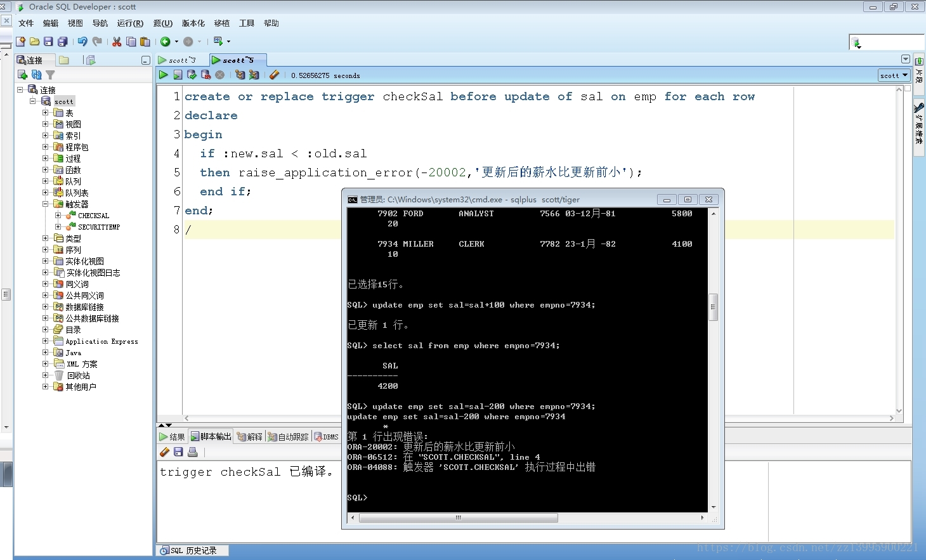Click the Redo arrow icon
Screen dimensions: 926x560
(97, 42)
